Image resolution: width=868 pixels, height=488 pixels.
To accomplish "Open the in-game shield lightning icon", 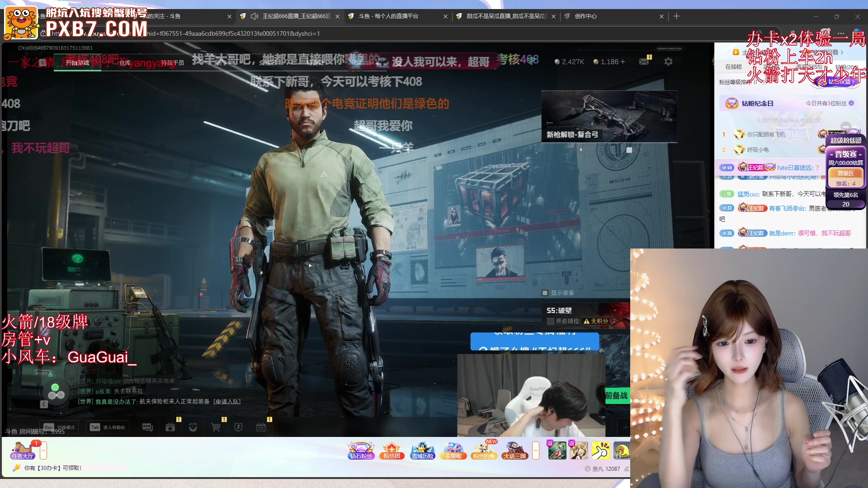I will [x=238, y=427].
